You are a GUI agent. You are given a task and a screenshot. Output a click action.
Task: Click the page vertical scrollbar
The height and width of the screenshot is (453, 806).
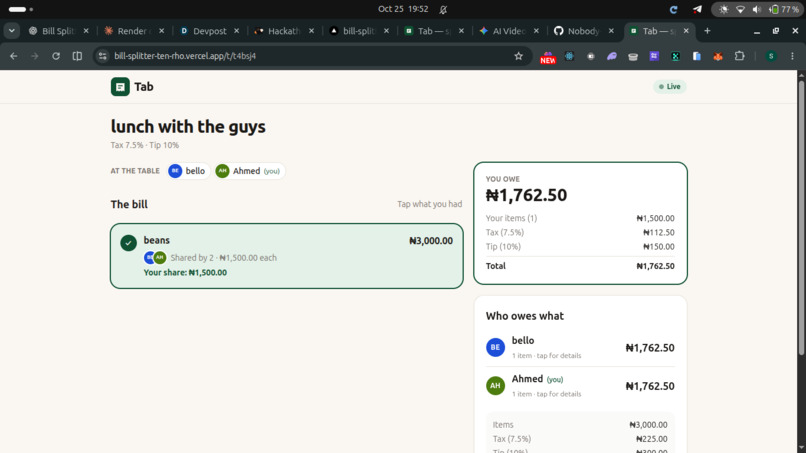(801, 216)
